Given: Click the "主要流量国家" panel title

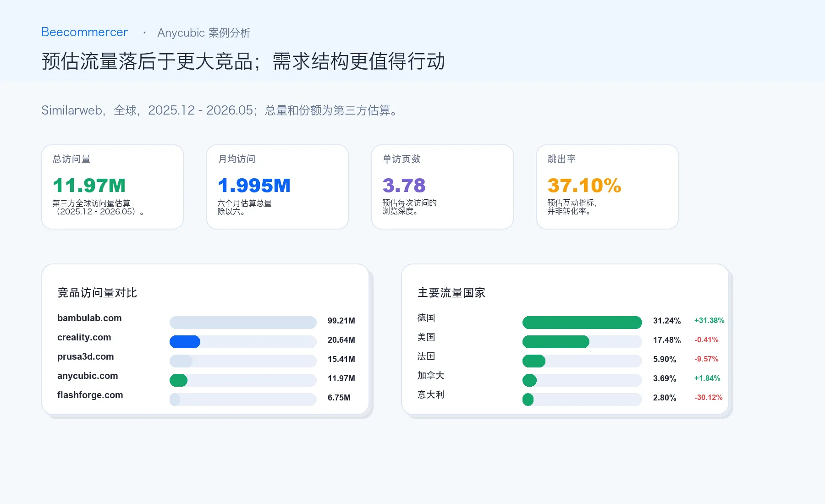Looking at the screenshot, I should 451,293.
